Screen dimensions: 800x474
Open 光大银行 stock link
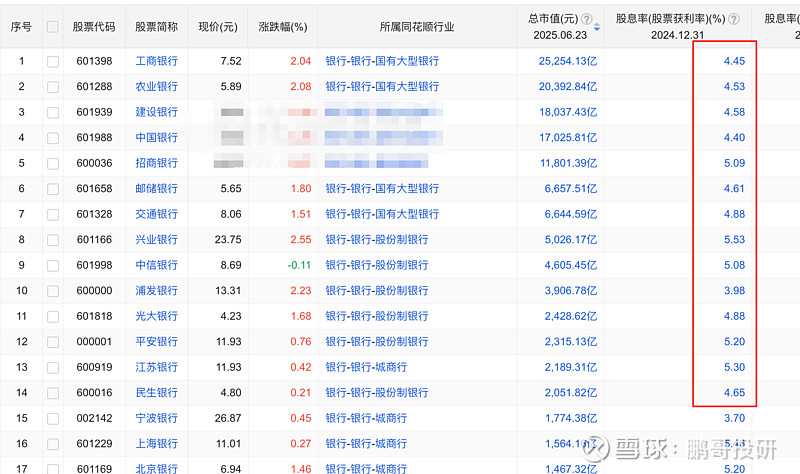tap(156, 316)
